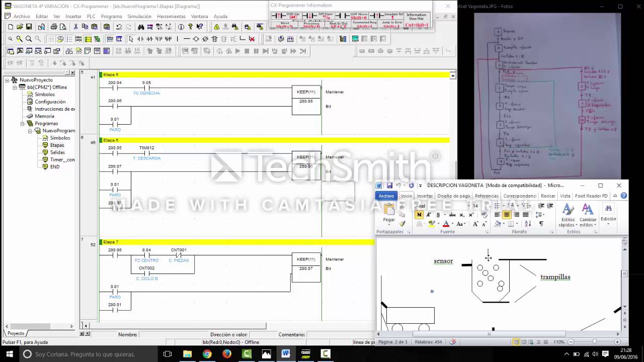Screen dimensions: 644x362
Task: Collapse the NuevoProyecto tree node
Action: [8, 80]
